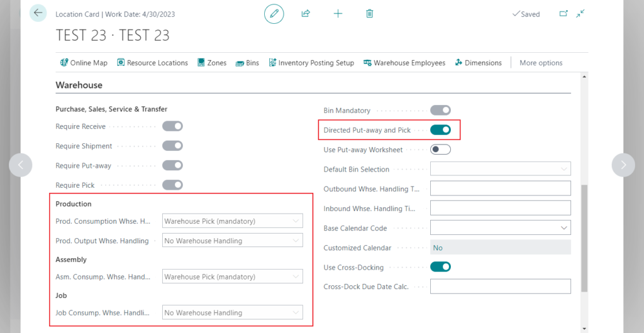Open Asm. Consump. Whse. Handling dropdown
Image resolution: width=644 pixels, height=333 pixels.
pos(233,276)
